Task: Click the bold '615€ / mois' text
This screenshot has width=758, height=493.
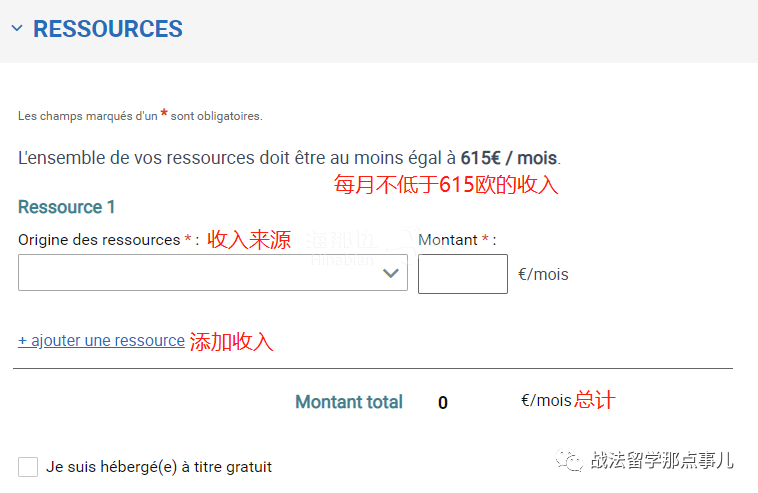Action: 509,158
